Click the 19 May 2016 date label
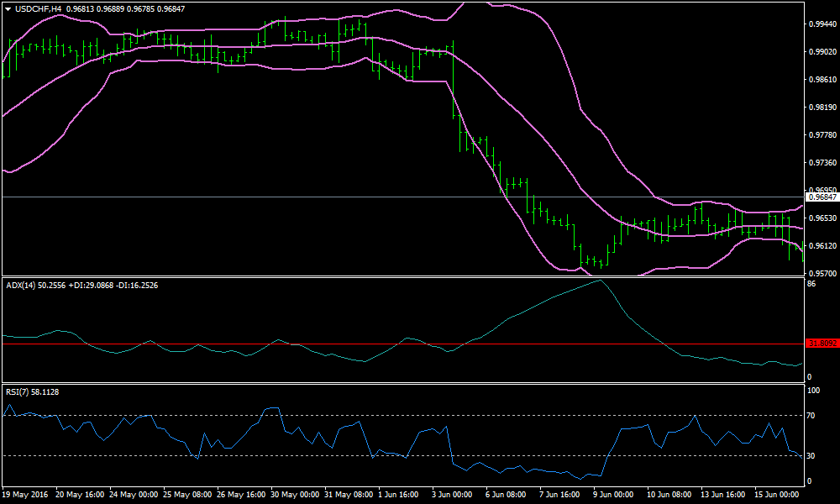Image resolution: width=840 pixels, height=504 pixels. pyautogui.click(x=27, y=496)
